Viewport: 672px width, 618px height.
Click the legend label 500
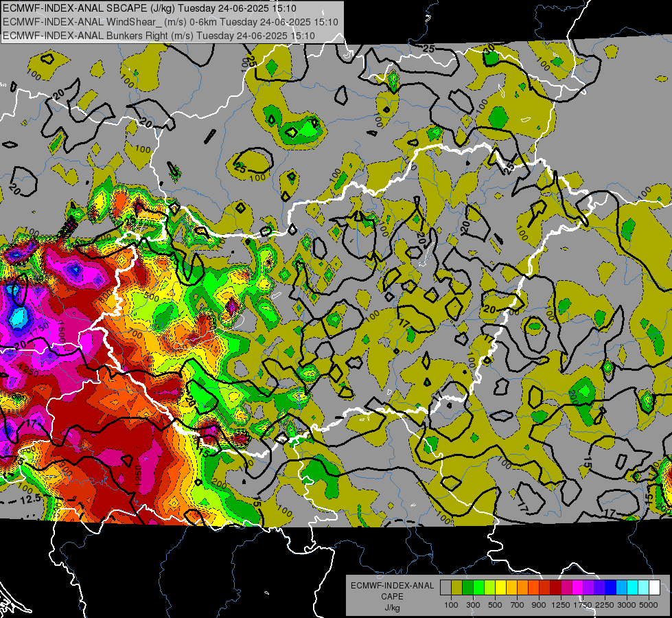point(495,605)
